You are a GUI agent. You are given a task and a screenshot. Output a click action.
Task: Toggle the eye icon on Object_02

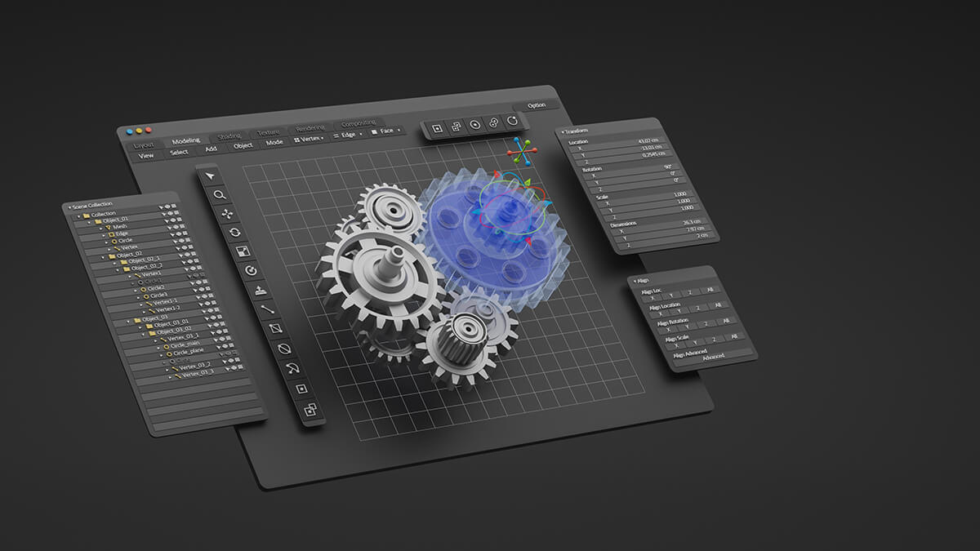(x=187, y=253)
